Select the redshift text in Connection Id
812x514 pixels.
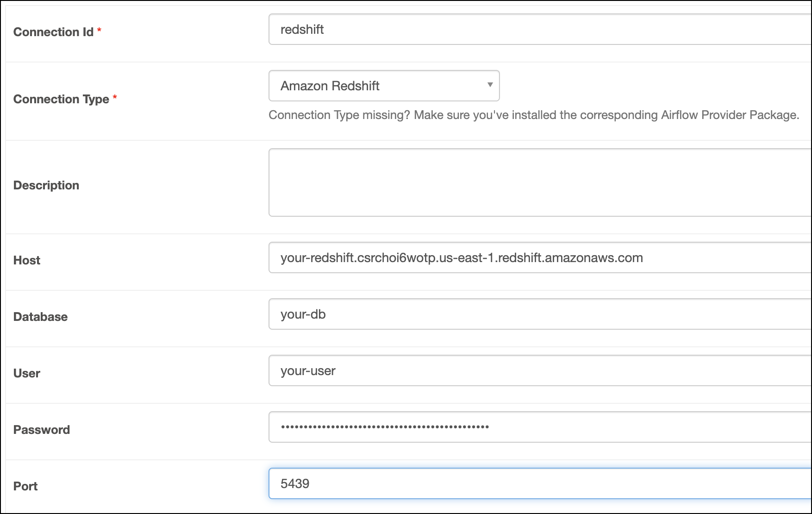(x=301, y=29)
